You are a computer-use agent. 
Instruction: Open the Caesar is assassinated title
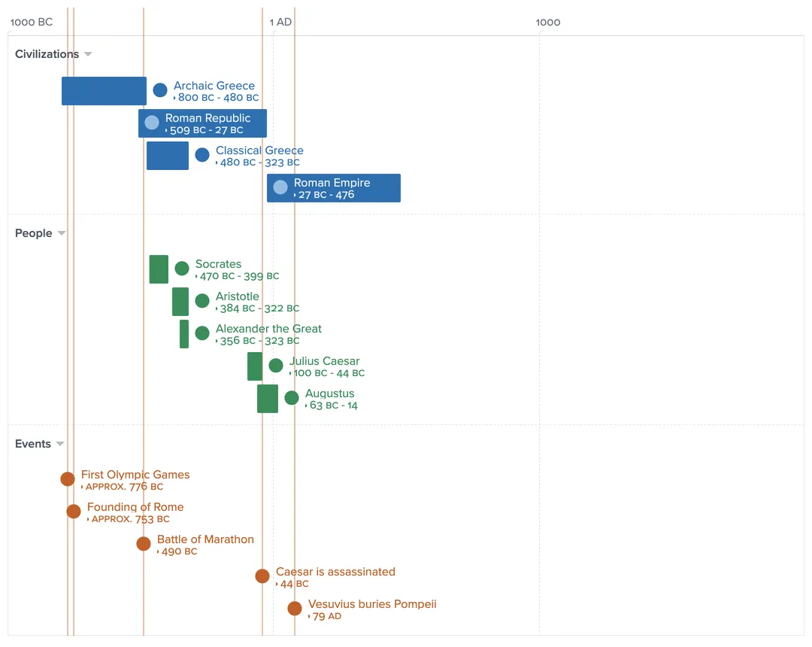click(335, 572)
